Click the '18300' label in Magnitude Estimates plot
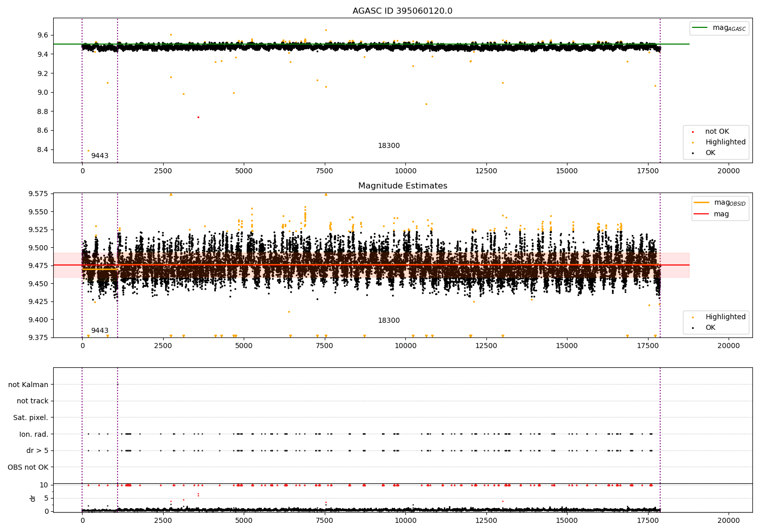This screenshot has height=532, width=760. [389, 321]
